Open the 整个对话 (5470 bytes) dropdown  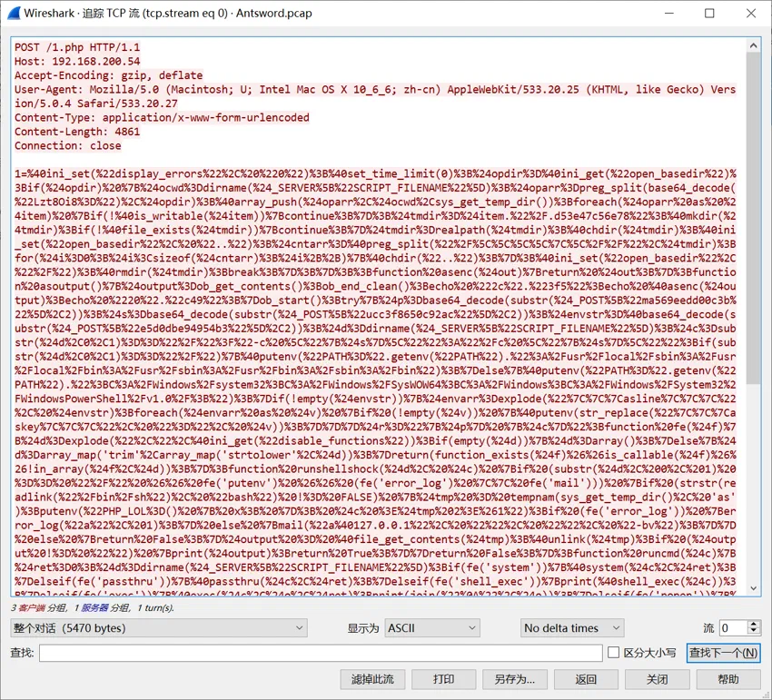tap(159, 628)
